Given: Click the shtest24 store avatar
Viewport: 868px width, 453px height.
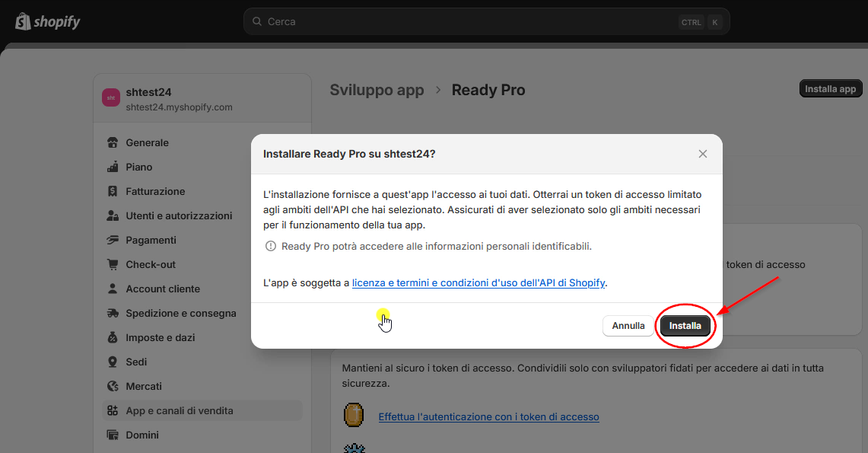Looking at the screenshot, I should click(111, 97).
